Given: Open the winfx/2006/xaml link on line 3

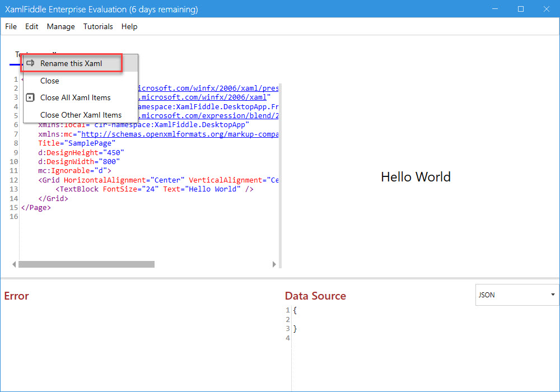Looking at the screenshot, I should click(204, 97).
